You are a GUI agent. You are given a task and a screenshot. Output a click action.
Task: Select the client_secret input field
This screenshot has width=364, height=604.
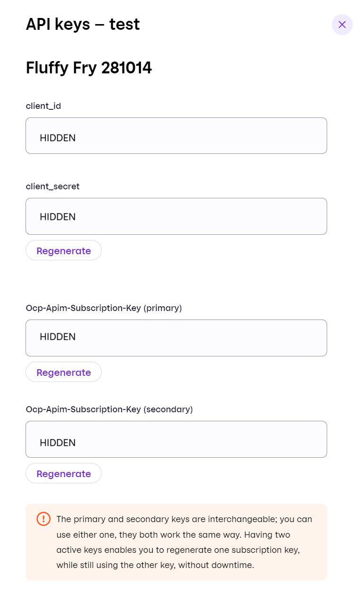pyautogui.click(x=176, y=216)
